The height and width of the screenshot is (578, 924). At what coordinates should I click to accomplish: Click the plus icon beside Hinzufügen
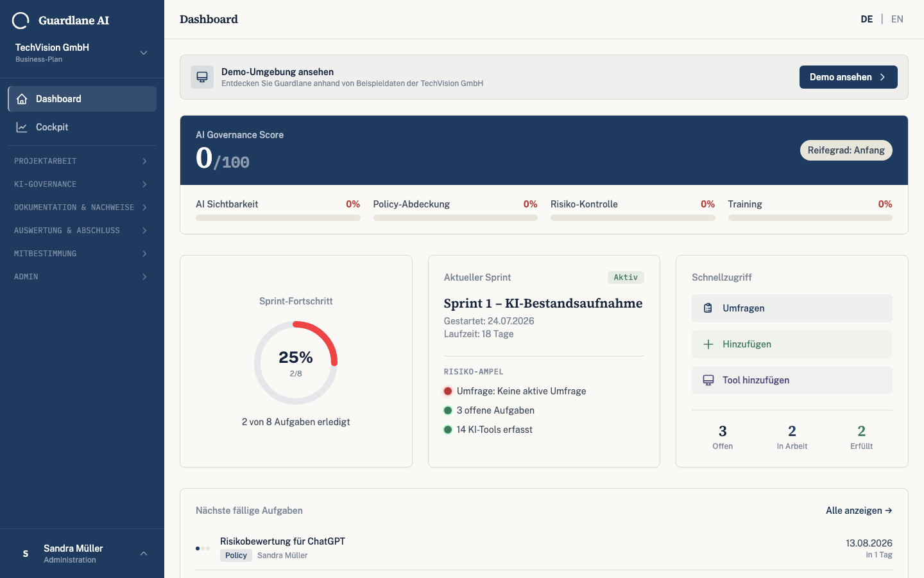coord(708,344)
